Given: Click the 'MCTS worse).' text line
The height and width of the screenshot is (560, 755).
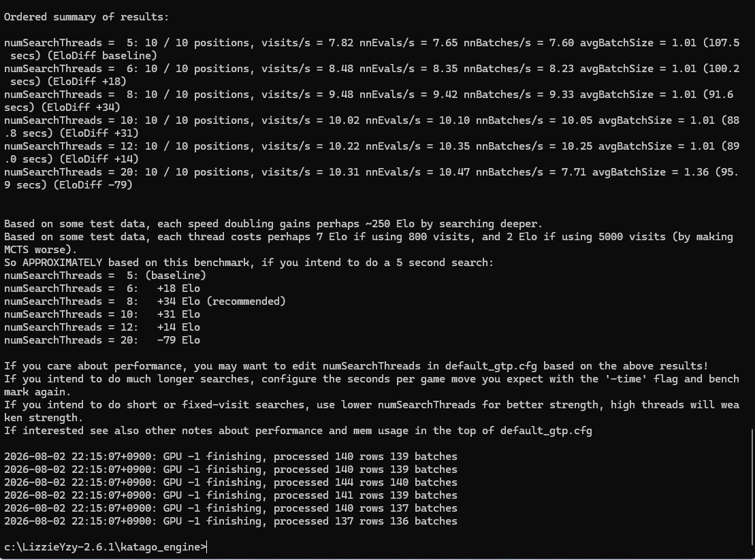Looking at the screenshot, I should [40, 250].
